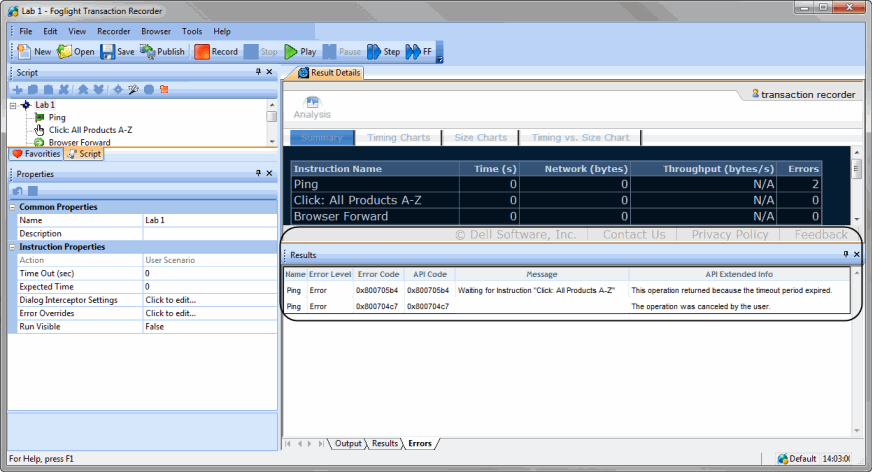
Task: Click the Privacy Policy link
Action: [729, 235]
